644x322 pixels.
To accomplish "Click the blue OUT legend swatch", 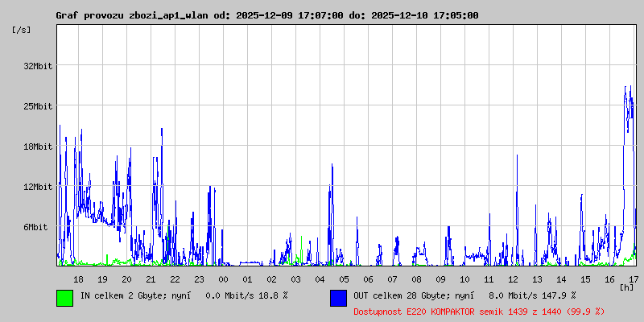I will pyautogui.click(x=338, y=297).
